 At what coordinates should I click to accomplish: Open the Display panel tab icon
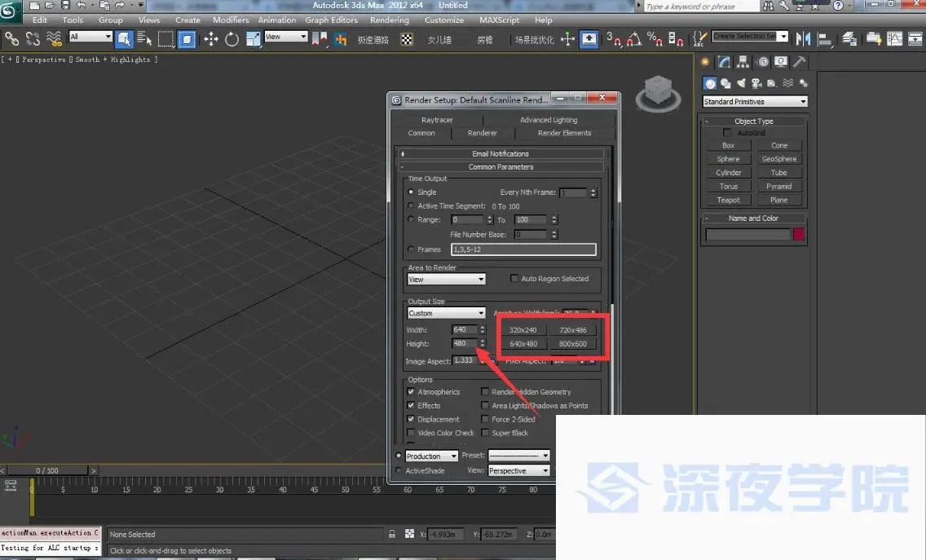781,61
